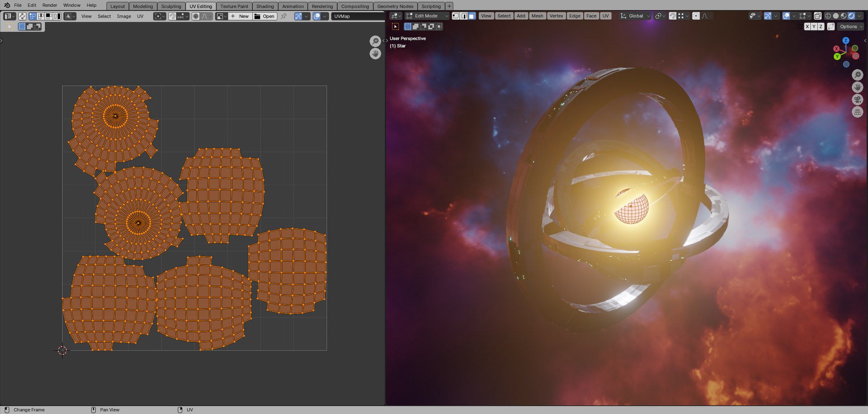Click New image button
Viewport: 868px width, 414px height.
pyautogui.click(x=240, y=16)
